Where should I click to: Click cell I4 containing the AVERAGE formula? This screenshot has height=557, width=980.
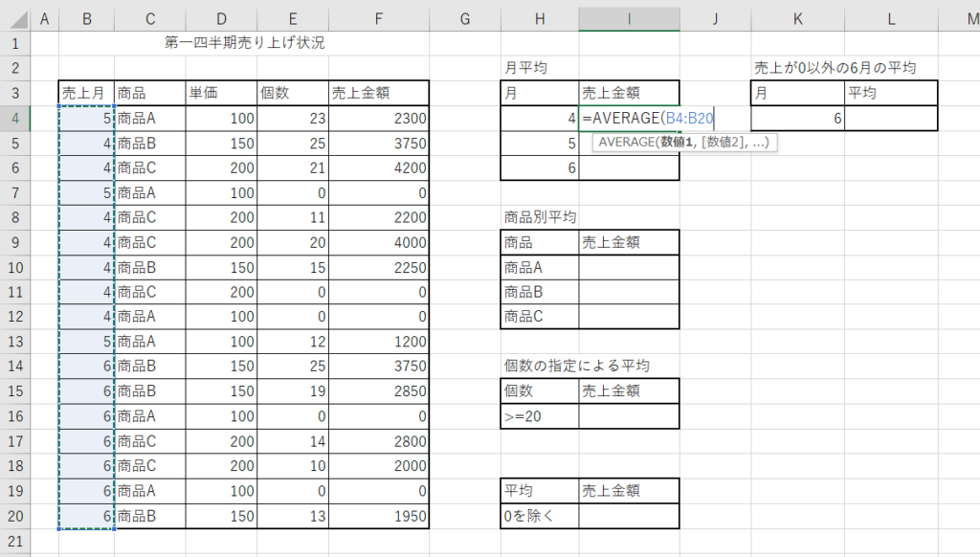coord(629,118)
